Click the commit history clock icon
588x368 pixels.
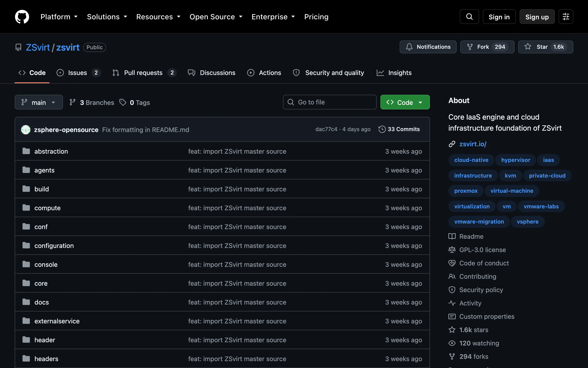point(382,129)
